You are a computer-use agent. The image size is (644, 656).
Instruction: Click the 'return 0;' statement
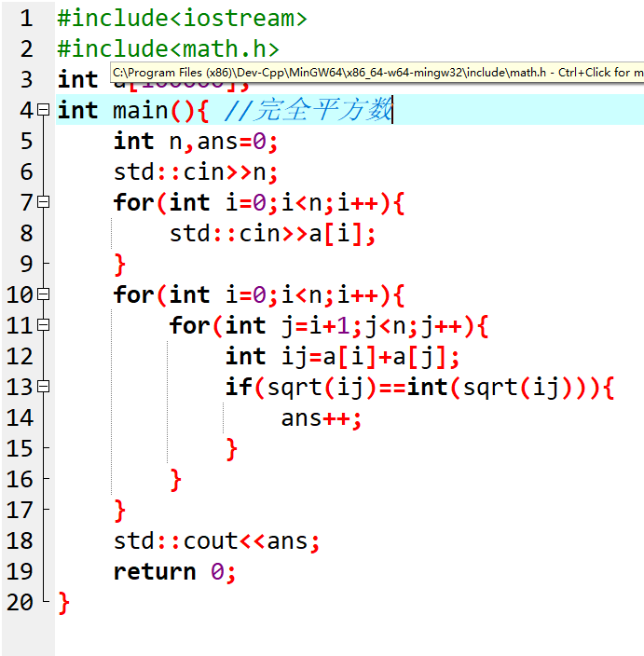(x=174, y=572)
